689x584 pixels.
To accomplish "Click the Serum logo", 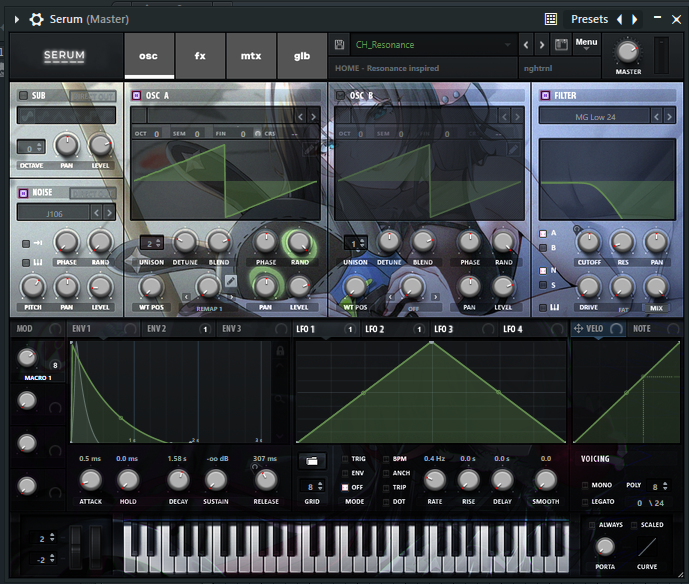I will click(x=64, y=56).
